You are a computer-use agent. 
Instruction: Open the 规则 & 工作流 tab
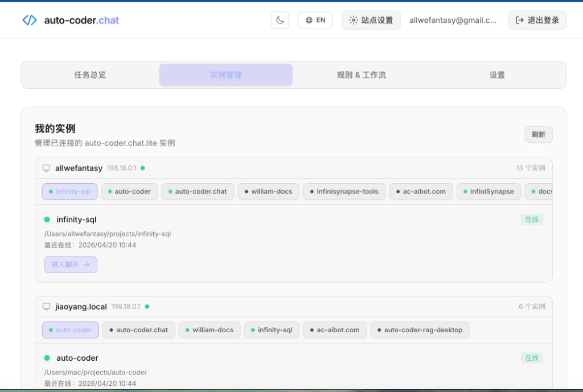362,75
